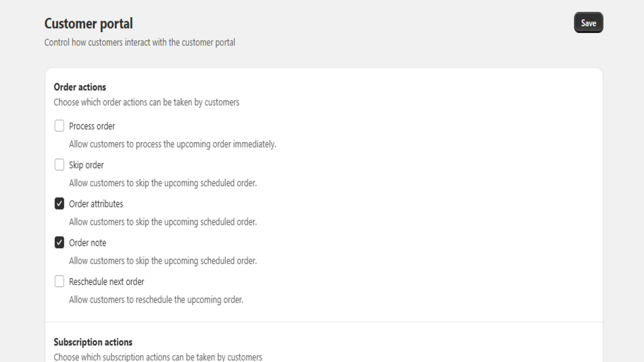644x362 pixels.
Task: Click the Order actions section heading
Action: [80, 87]
